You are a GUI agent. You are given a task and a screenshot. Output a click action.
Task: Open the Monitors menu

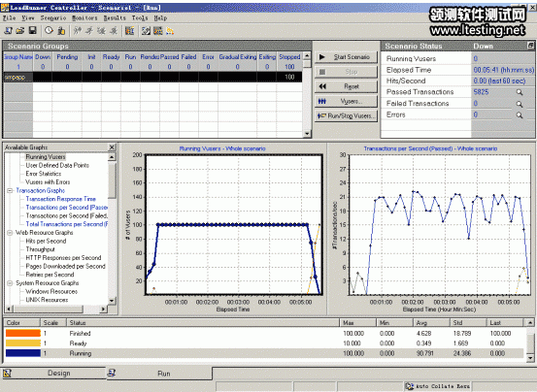(84, 17)
